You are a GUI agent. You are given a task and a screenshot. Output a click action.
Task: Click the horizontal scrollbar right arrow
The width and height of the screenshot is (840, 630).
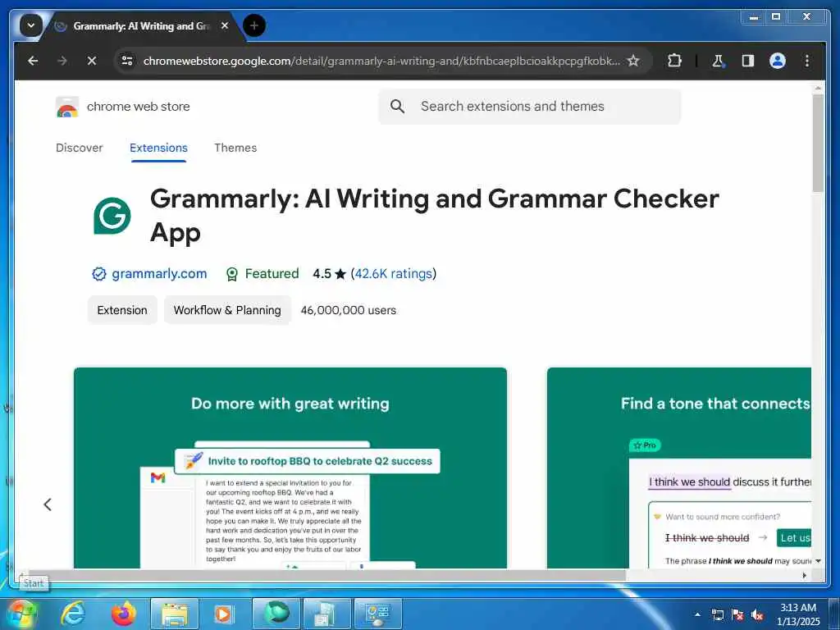click(x=804, y=575)
